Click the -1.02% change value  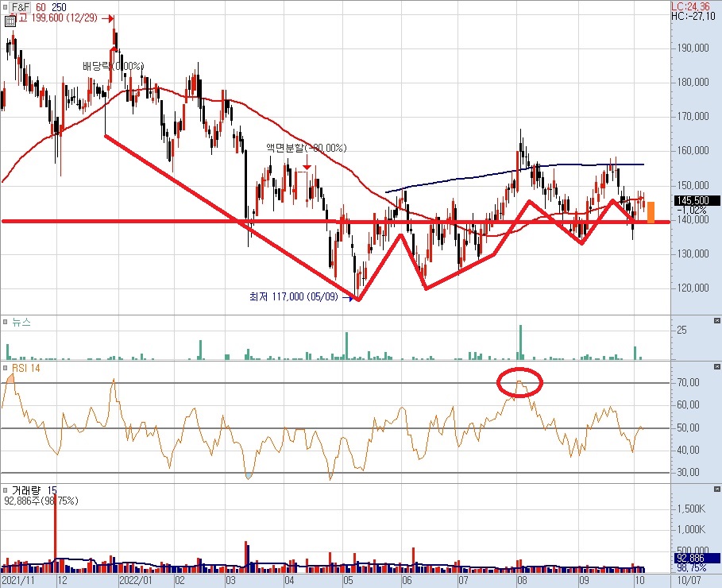tap(693, 210)
